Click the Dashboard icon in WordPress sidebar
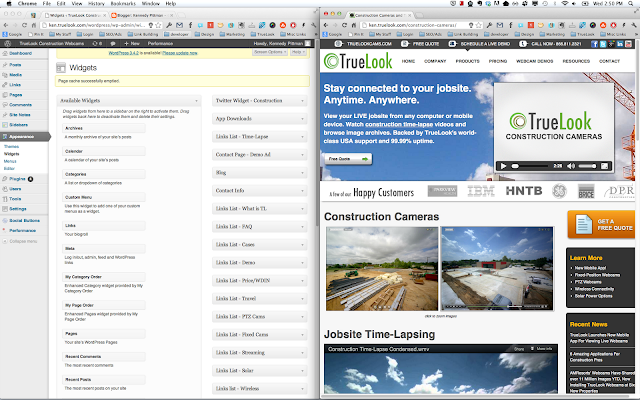Viewport: 640px width, 400px height. pos(5,53)
